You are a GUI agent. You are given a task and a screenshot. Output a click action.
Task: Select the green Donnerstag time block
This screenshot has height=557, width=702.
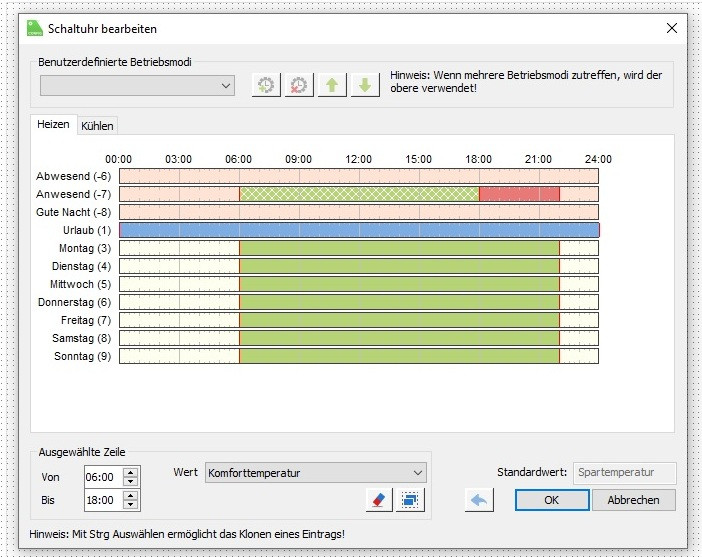[x=399, y=302]
